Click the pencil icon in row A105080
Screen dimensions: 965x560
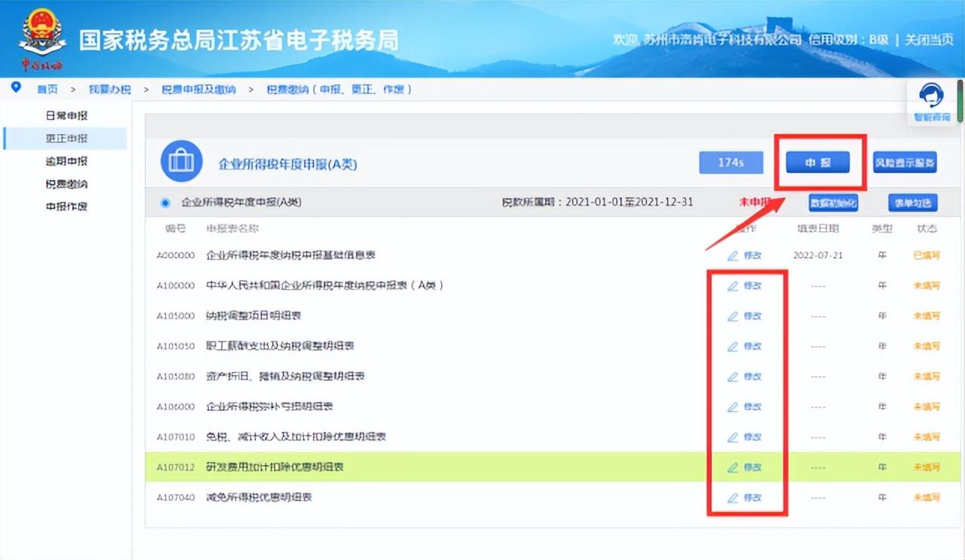click(x=732, y=376)
